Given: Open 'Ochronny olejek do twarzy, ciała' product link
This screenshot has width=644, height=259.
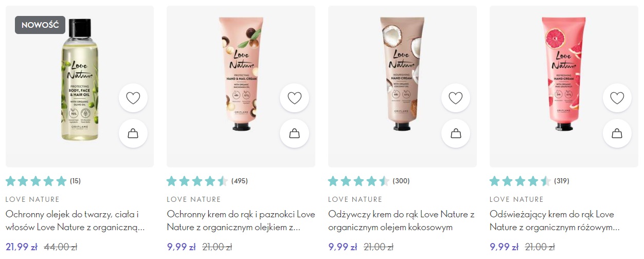Looking at the screenshot, I should 75,220.
